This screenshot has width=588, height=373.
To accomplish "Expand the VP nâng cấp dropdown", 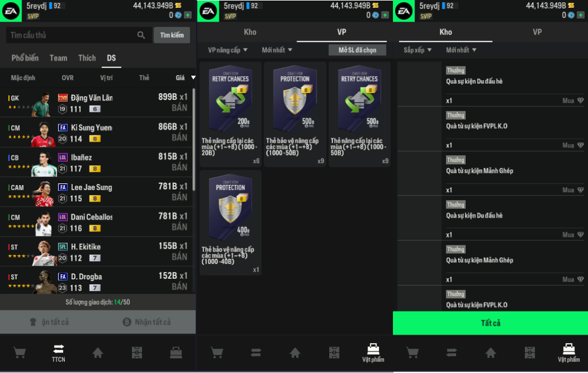I will point(228,50).
